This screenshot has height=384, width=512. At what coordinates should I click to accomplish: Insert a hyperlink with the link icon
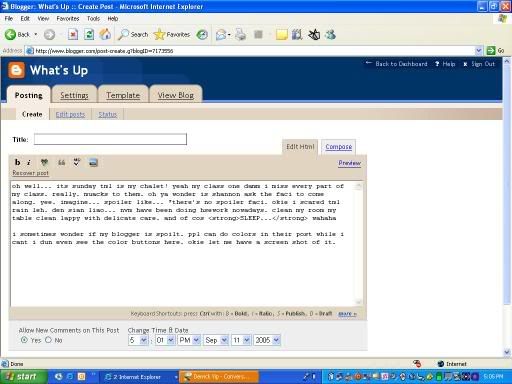point(44,162)
